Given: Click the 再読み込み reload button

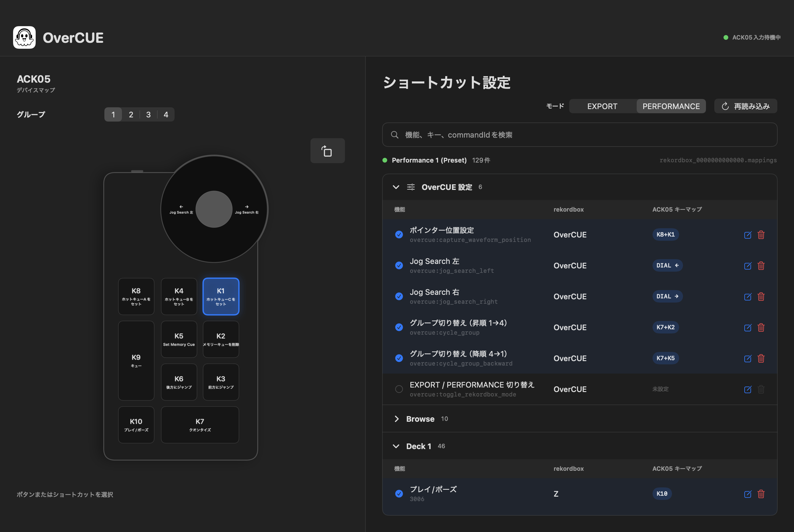Looking at the screenshot, I should coord(746,106).
